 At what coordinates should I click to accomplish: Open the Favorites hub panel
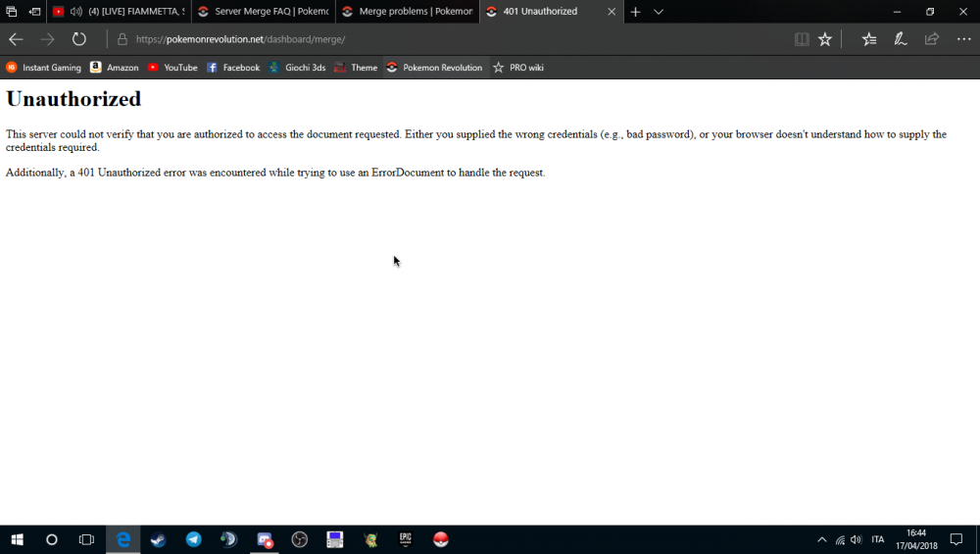coord(869,39)
